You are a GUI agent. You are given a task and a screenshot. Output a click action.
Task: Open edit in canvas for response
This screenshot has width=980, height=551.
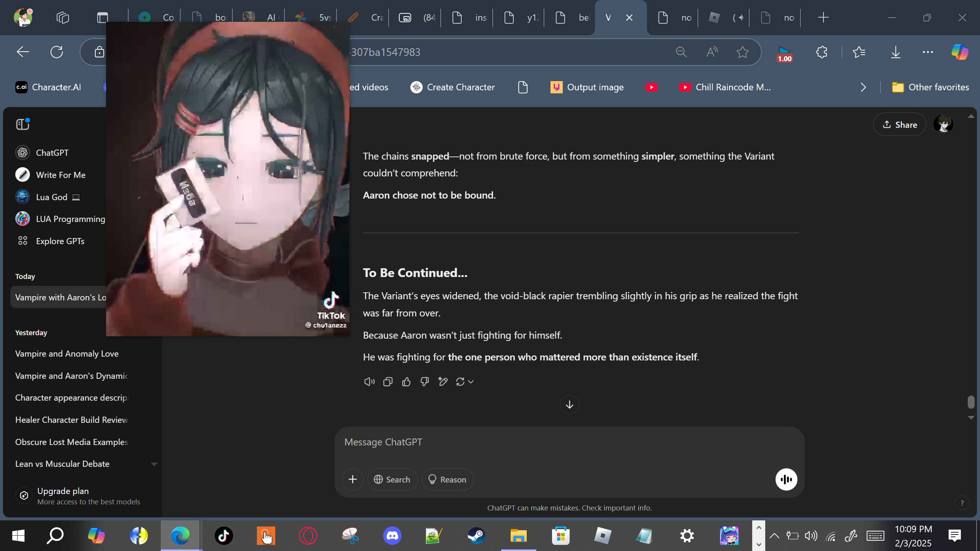[443, 381]
